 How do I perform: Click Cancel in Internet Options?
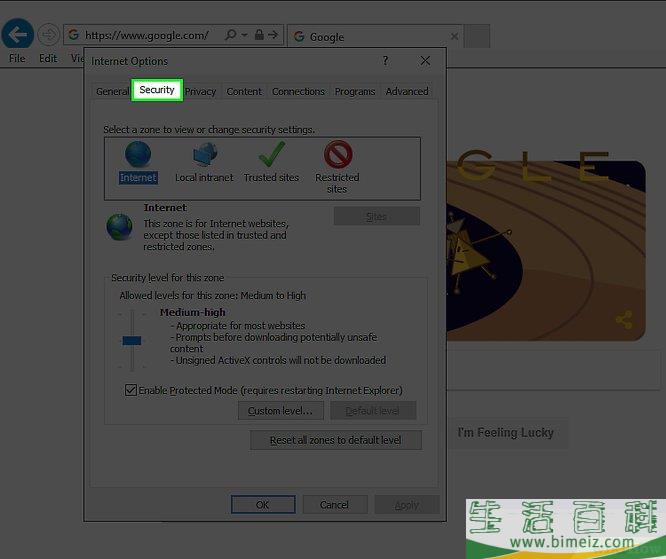(x=335, y=505)
